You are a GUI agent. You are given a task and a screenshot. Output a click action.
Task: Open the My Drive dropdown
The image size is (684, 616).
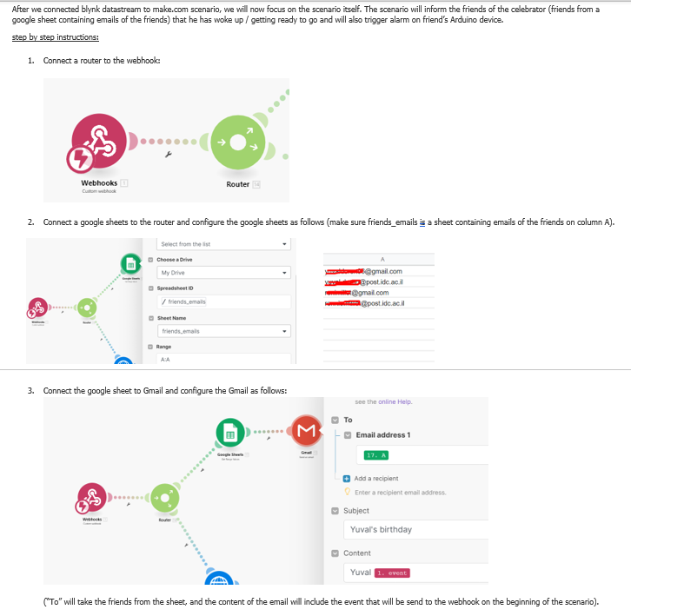click(223, 273)
